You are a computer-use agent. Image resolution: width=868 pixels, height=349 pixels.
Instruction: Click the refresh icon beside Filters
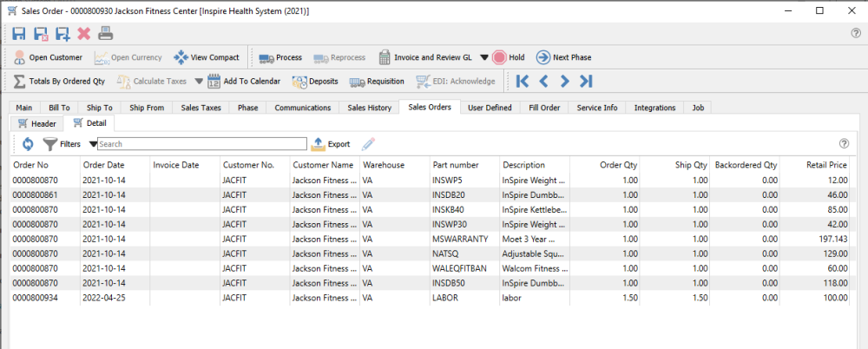27,144
